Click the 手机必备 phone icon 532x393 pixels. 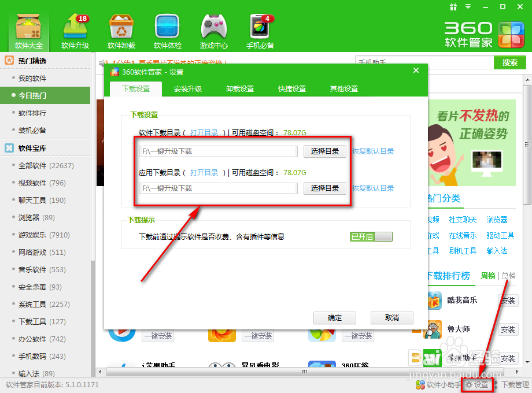click(259, 26)
